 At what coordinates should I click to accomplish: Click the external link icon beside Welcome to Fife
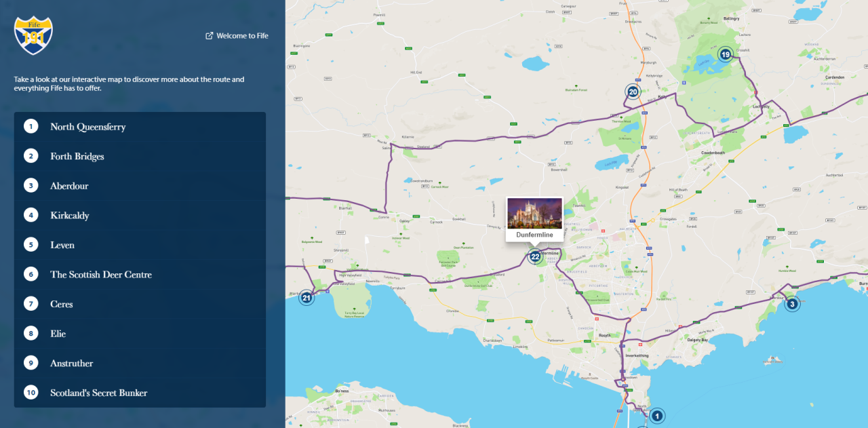pyautogui.click(x=208, y=35)
